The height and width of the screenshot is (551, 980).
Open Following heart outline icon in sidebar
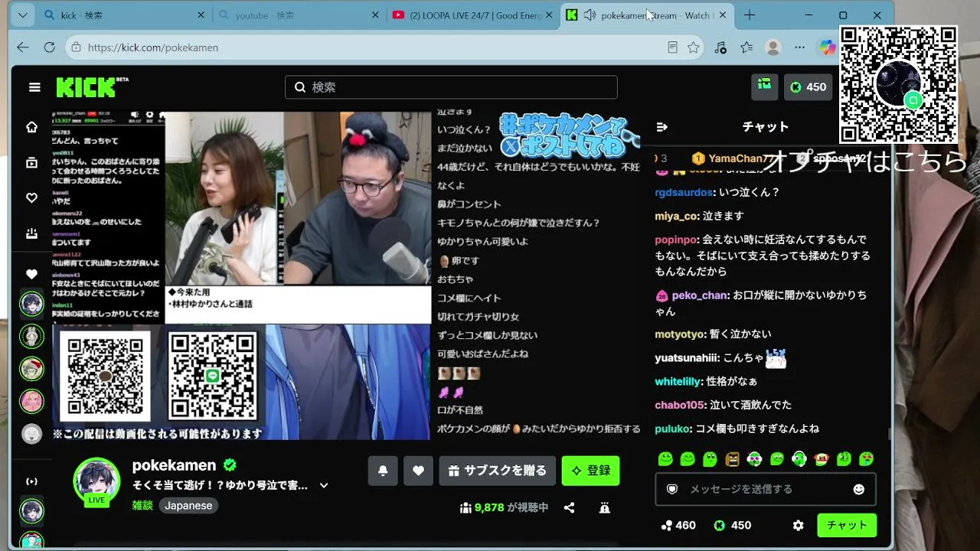[31, 197]
